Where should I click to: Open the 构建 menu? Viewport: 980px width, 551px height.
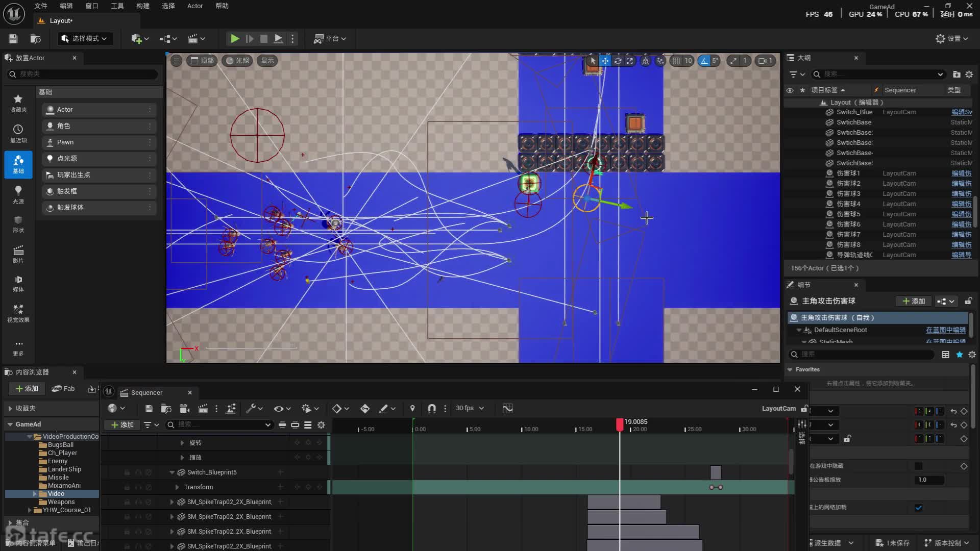tap(142, 6)
